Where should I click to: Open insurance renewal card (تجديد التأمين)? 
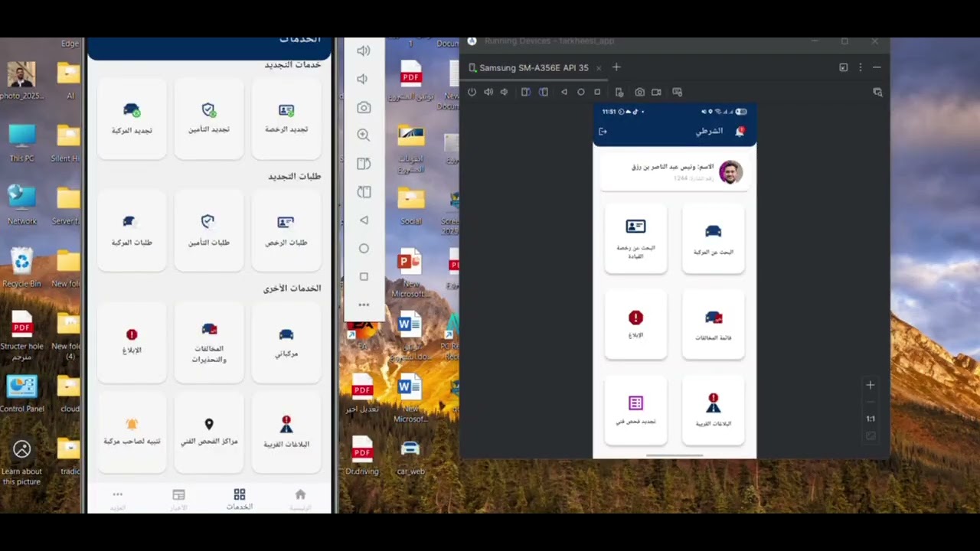coord(209,119)
